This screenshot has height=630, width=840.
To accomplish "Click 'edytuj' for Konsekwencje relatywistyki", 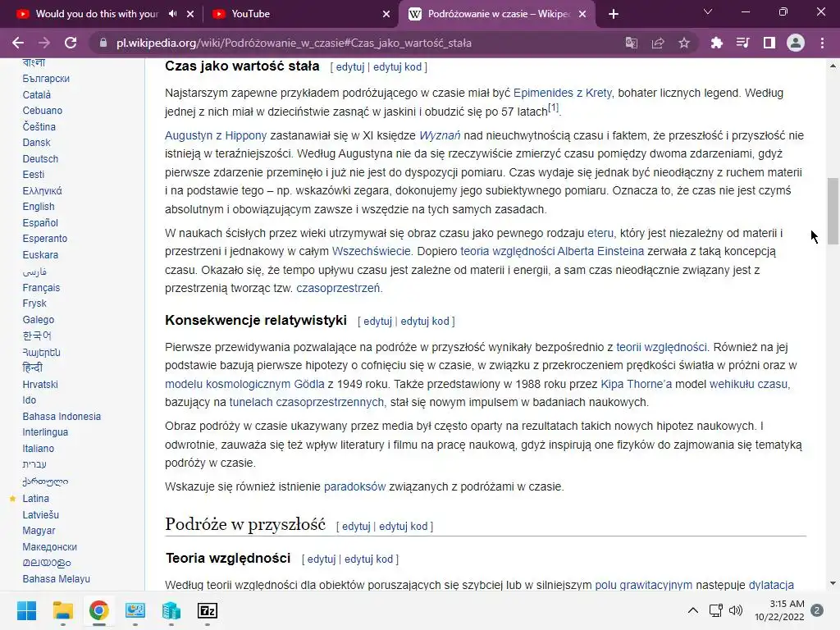I will [377, 322].
